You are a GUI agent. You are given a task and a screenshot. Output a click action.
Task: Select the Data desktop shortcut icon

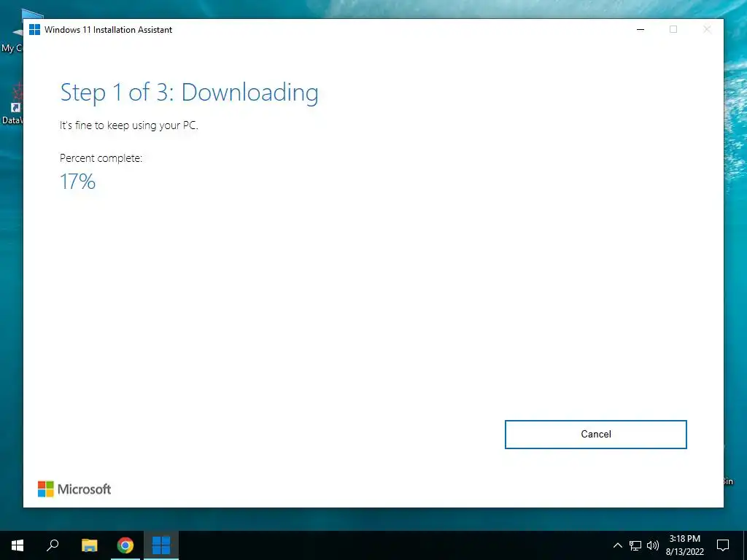pyautogui.click(x=12, y=104)
